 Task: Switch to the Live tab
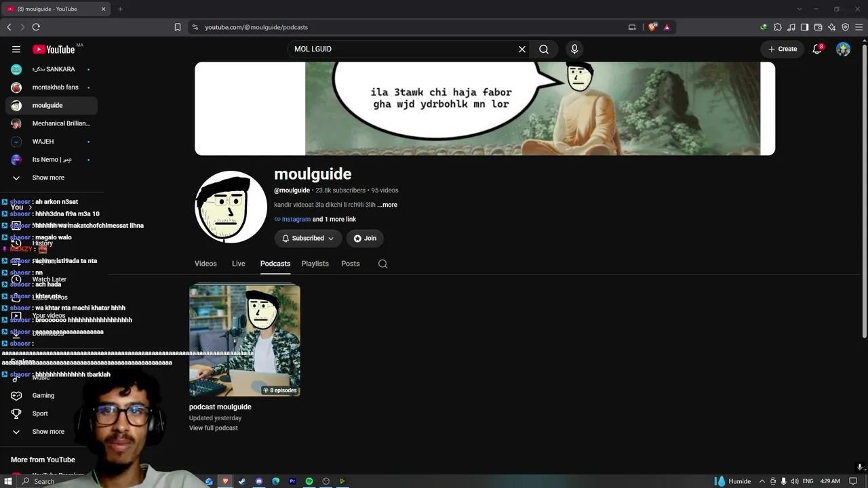pos(239,264)
